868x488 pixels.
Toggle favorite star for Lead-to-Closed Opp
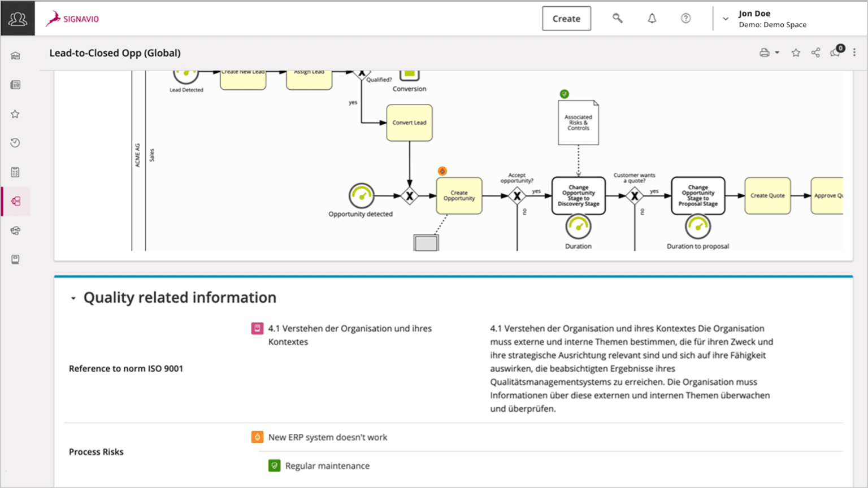796,52
